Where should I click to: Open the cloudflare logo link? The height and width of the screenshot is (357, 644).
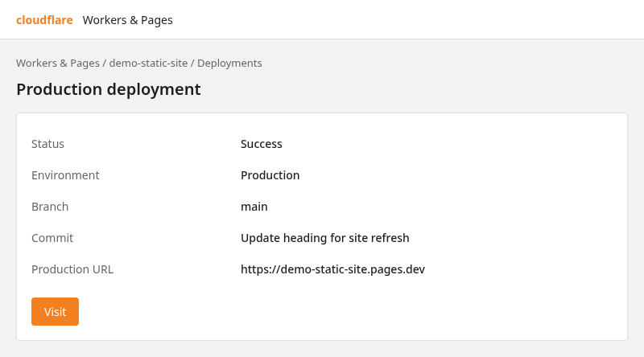(44, 20)
